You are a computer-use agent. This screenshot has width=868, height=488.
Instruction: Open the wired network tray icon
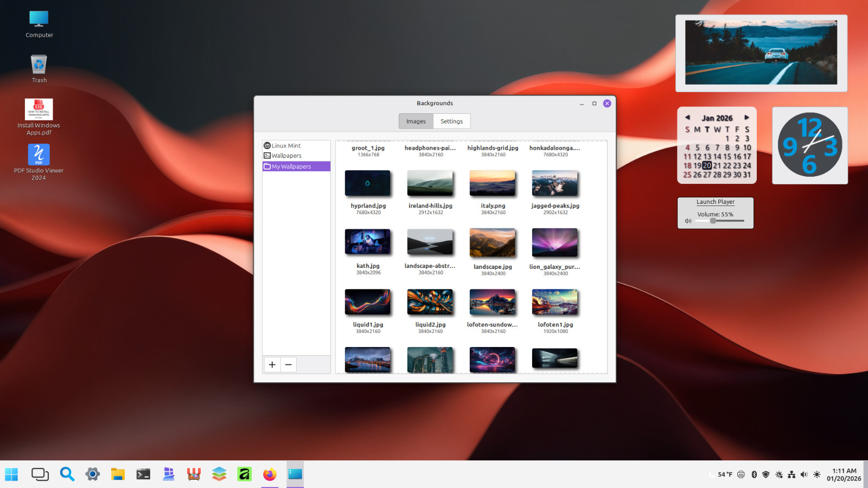coord(792,474)
